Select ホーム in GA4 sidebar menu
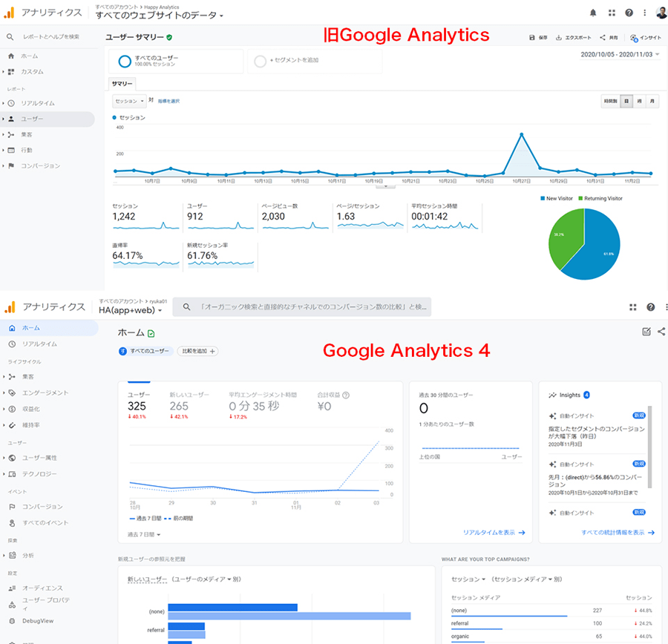This screenshot has width=668, height=644. pos(49,328)
